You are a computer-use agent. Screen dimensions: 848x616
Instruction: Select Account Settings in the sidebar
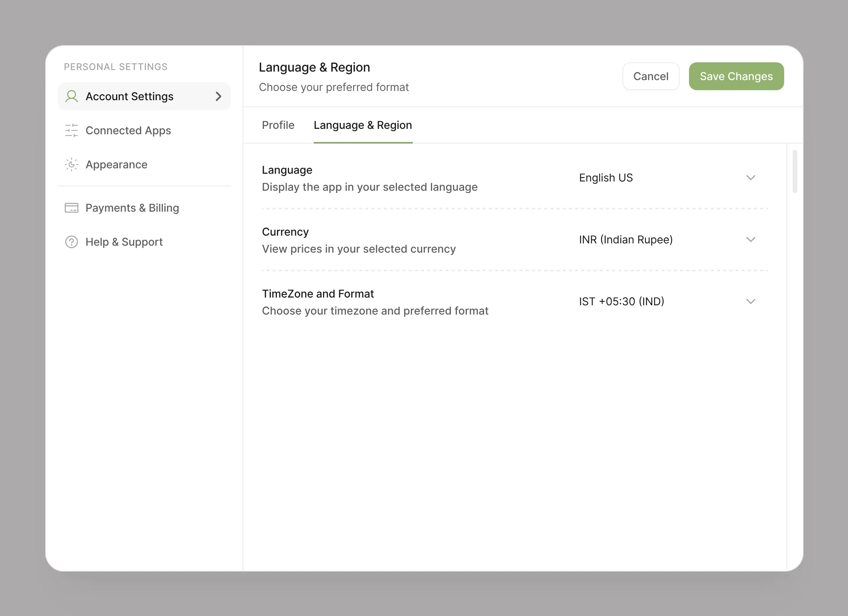click(144, 96)
